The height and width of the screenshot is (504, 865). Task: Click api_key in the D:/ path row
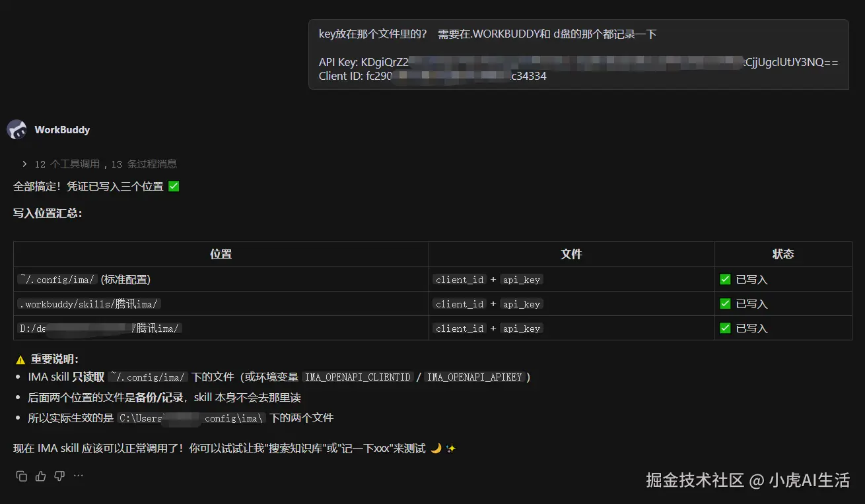tap(522, 329)
